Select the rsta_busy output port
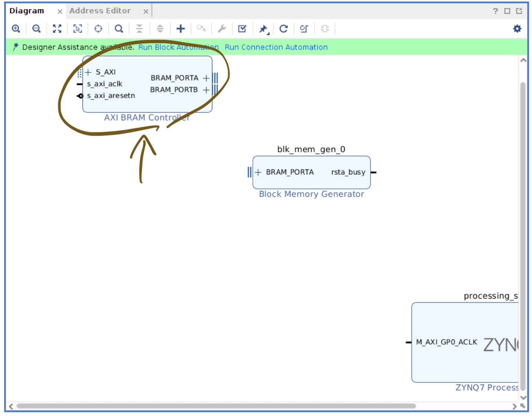This screenshot has height=416, width=532. pos(348,172)
